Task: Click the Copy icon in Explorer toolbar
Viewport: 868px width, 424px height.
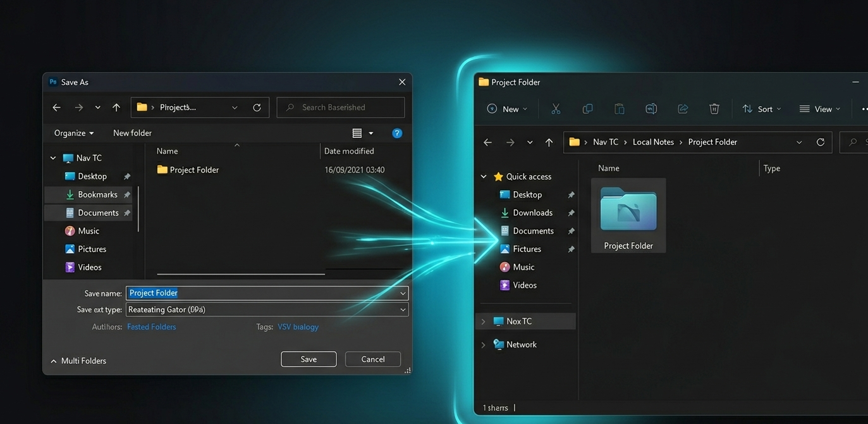Action: [x=587, y=109]
